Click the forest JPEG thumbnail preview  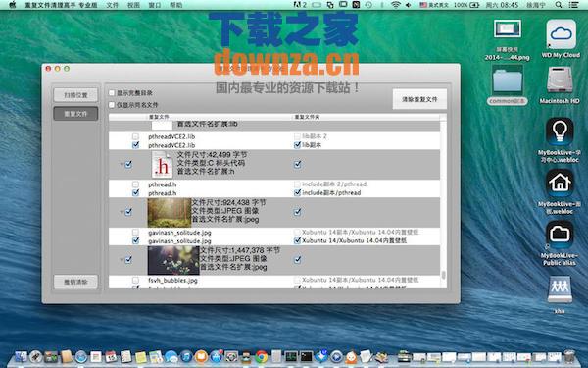170,213
